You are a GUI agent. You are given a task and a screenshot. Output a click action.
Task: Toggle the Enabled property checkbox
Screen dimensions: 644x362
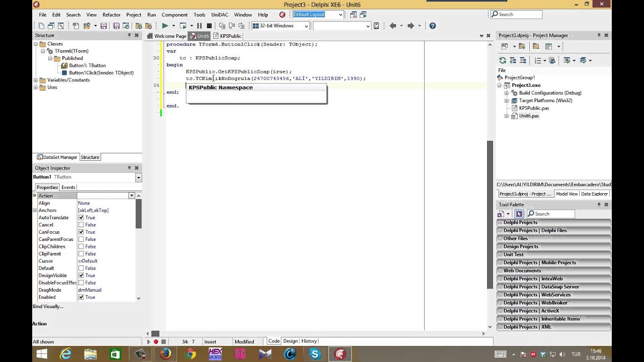tap(81, 297)
